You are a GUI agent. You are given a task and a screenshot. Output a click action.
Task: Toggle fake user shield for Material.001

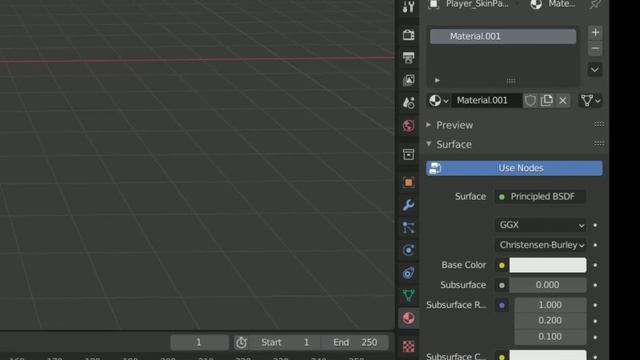click(530, 100)
